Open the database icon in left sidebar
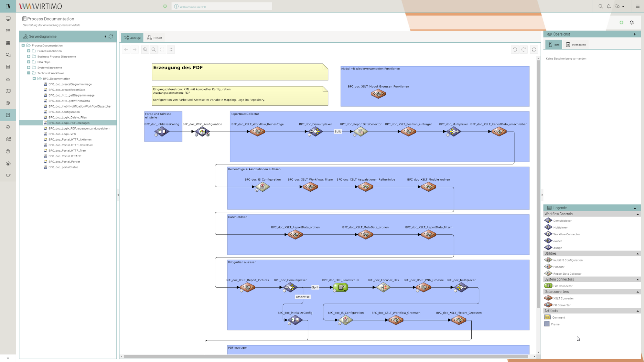The height and width of the screenshot is (362, 644). coord(8,67)
